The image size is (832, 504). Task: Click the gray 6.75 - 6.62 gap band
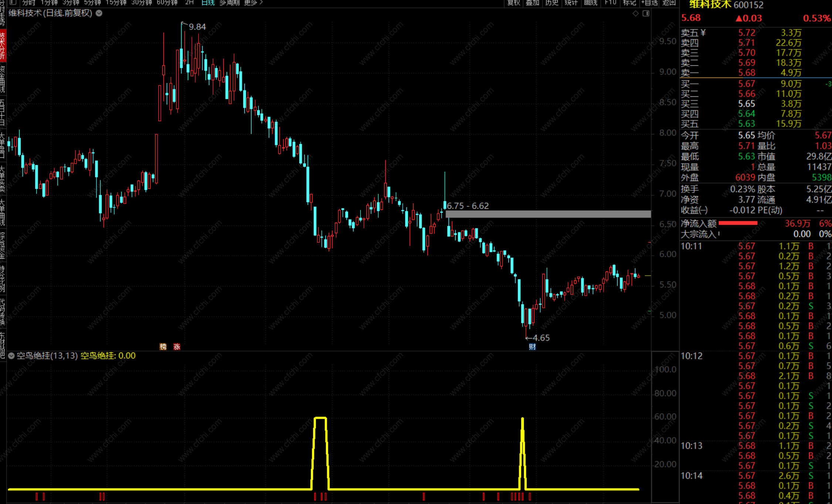point(548,214)
